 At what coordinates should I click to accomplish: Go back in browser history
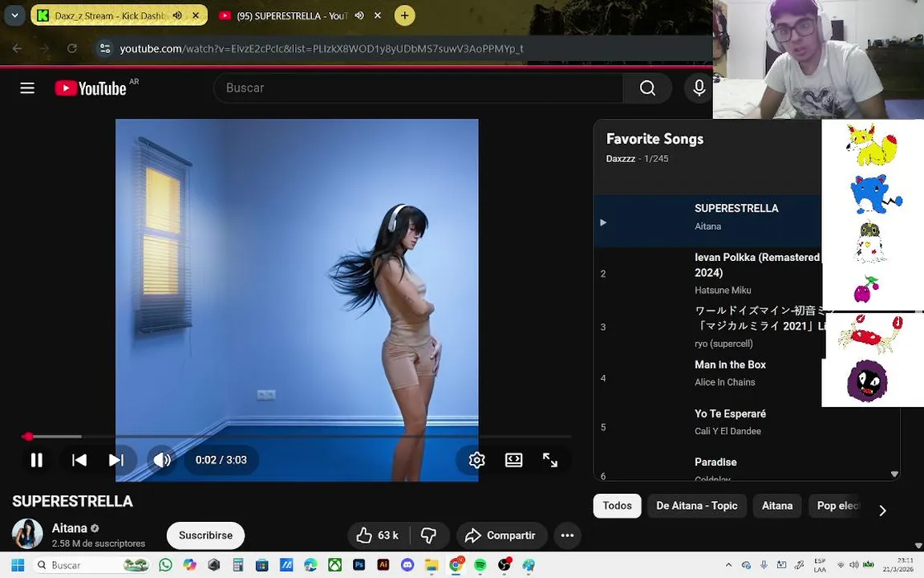[x=17, y=48]
